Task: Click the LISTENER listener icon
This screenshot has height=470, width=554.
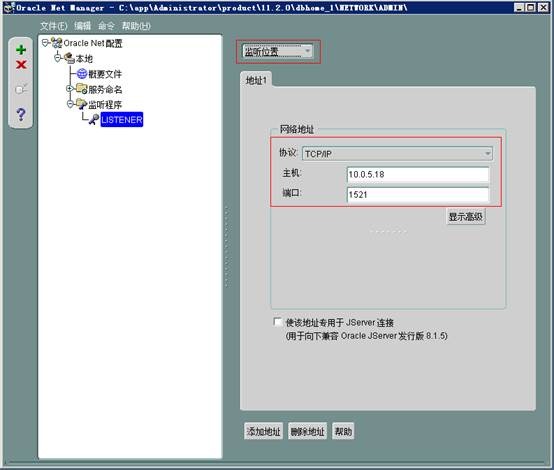Action: [94, 119]
